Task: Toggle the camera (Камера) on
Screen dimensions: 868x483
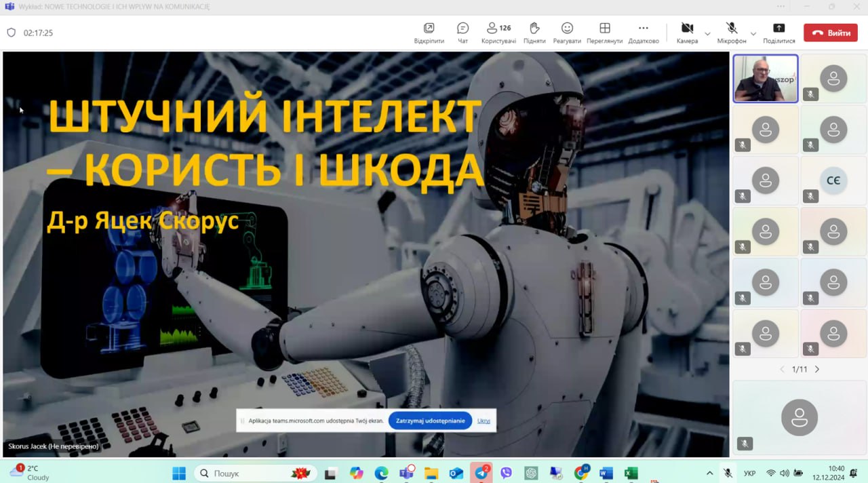Action: tap(687, 32)
